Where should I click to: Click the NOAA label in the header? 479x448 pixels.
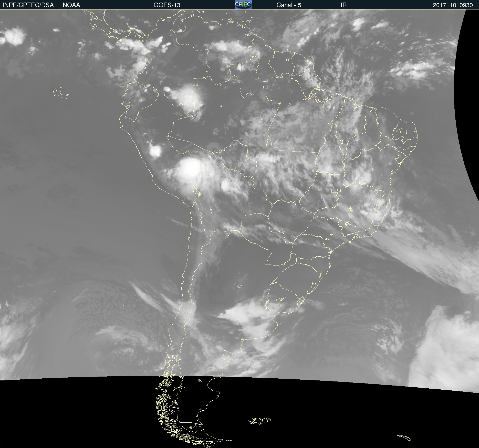71,5
